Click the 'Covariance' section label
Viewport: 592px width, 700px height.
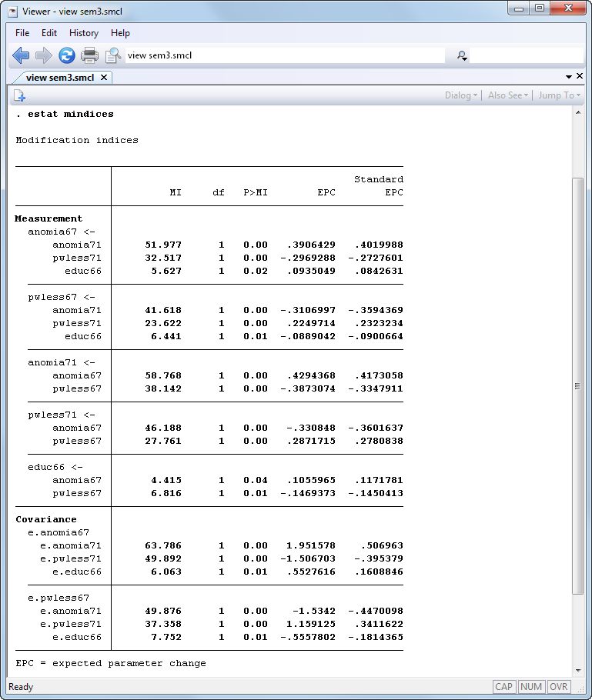click(46, 519)
